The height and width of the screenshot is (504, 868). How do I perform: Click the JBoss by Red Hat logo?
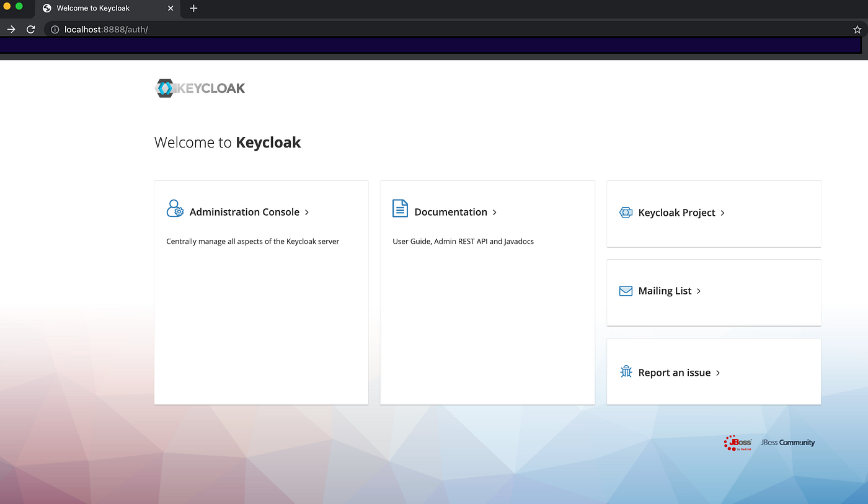point(738,443)
